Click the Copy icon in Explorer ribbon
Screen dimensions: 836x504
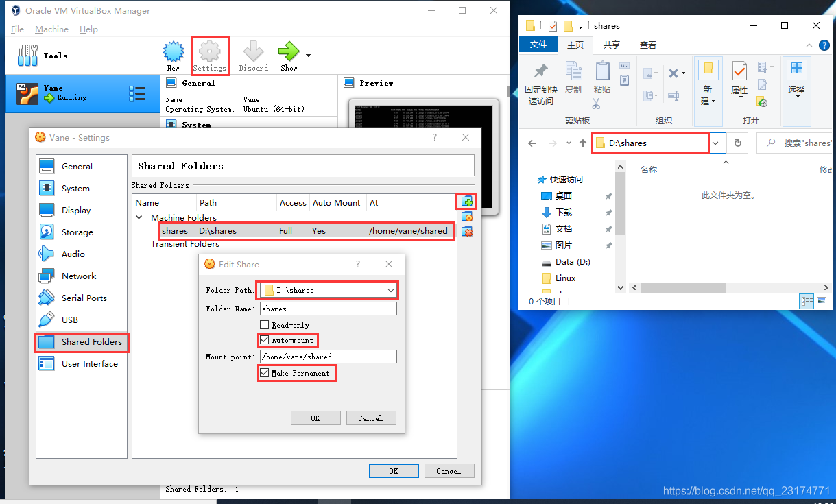point(573,71)
